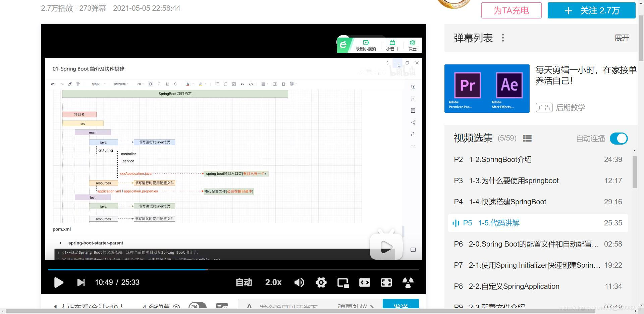Click the export icon in document sidebar
The height and width of the screenshot is (314, 644).
coord(413,134)
